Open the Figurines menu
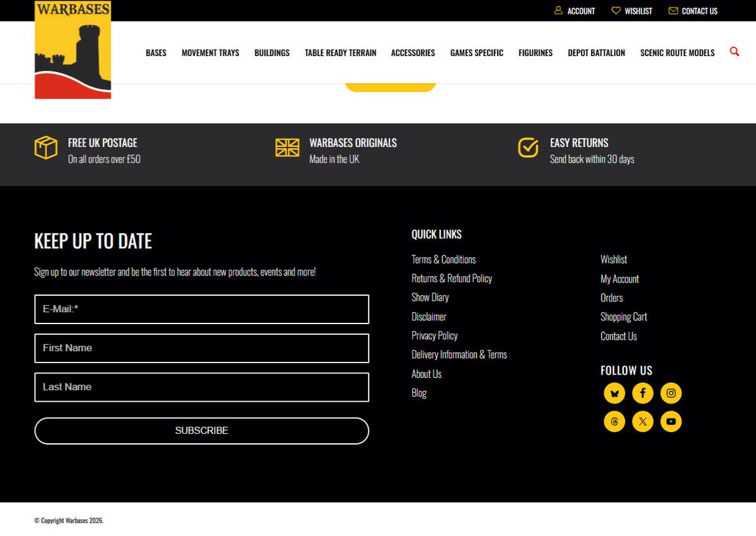This screenshot has width=756, height=536. pyautogui.click(x=535, y=53)
